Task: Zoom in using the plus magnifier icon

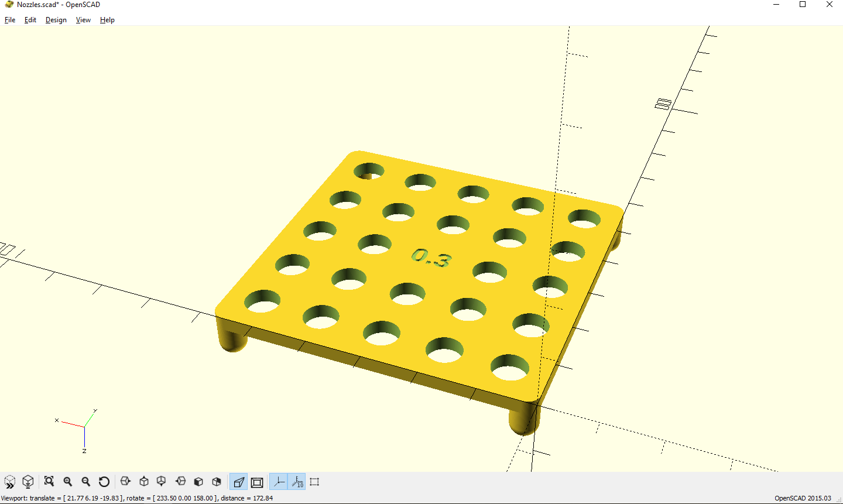Action: coord(68,482)
